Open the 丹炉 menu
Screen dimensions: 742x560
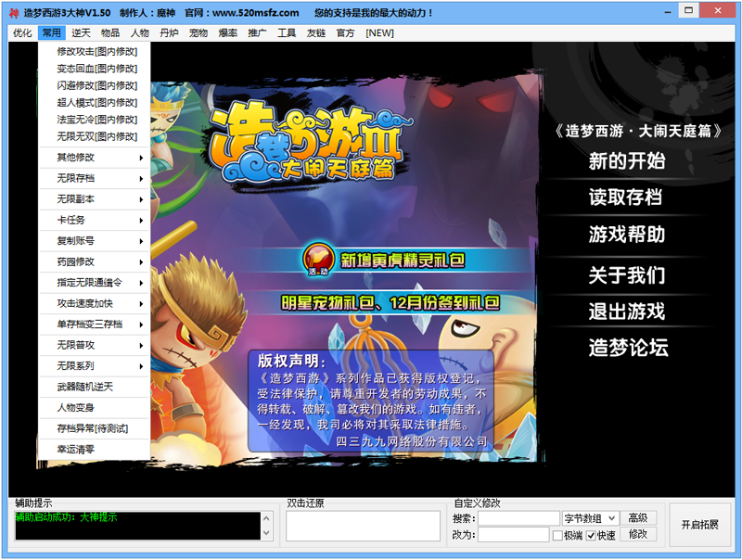[x=169, y=32]
